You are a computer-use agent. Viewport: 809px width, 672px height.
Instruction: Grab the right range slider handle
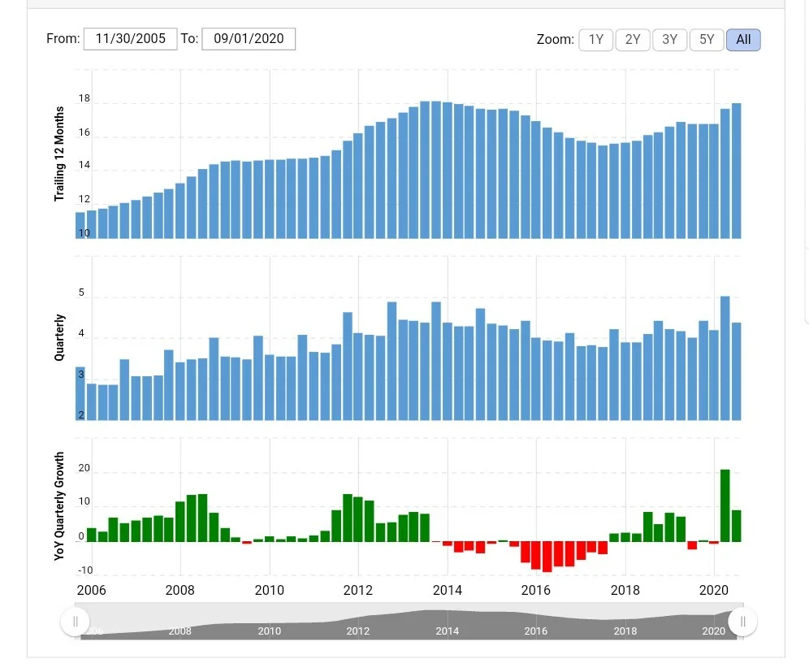[x=742, y=622]
